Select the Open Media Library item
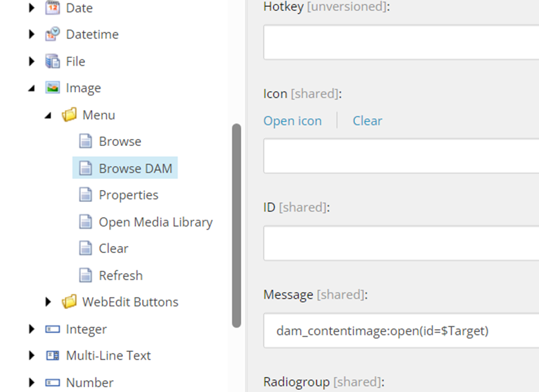Screen dimensions: 539x392 pos(155,222)
